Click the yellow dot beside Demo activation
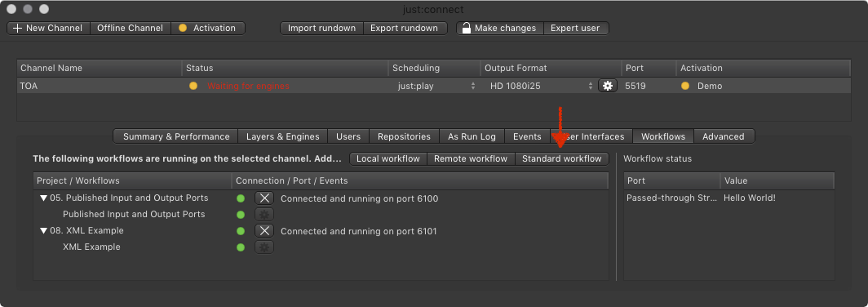The height and width of the screenshot is (307, 868). (685, 86)
